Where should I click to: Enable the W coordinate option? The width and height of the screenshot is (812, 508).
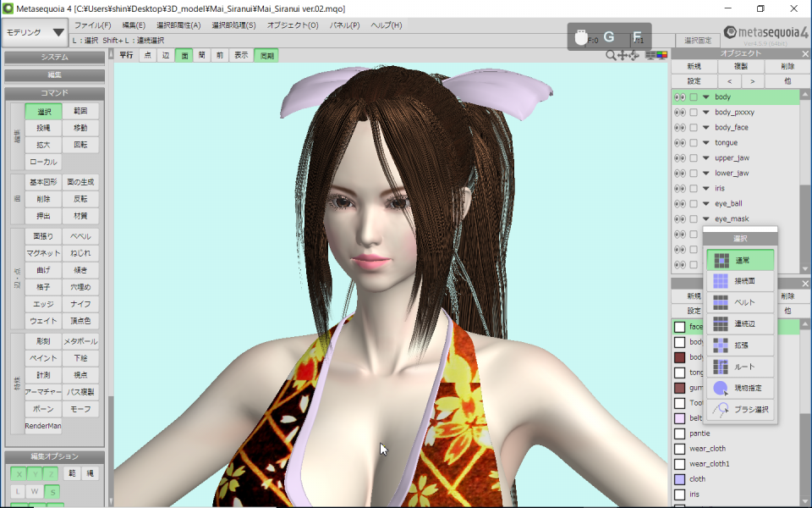[36, 491]
